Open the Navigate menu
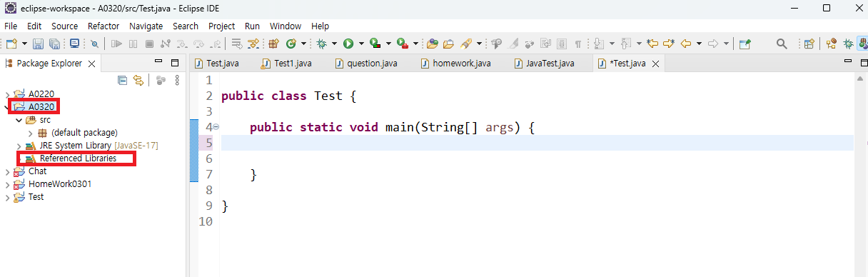This screenshot has height=277, width=868. (146, 26)
